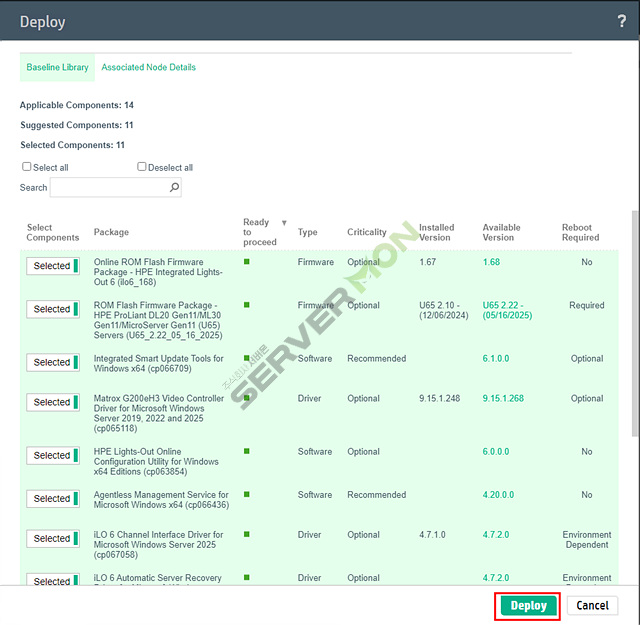This screenshot has width=640, height=625.
Task: Click the Criticality column header
Action: click(x=367, y=232)
